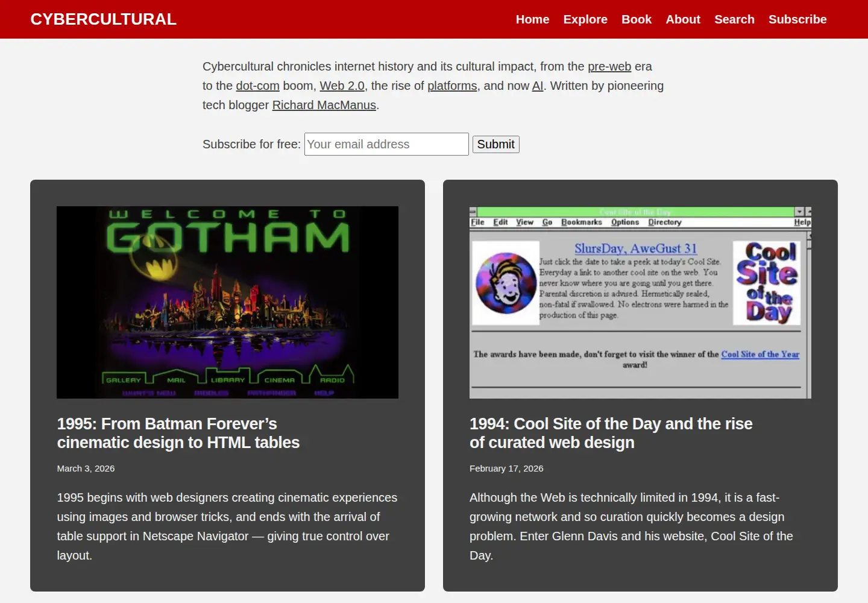Click the March 3, 2026 date
The width and height of the screenshot is (868, 603).
click(86, 469)
